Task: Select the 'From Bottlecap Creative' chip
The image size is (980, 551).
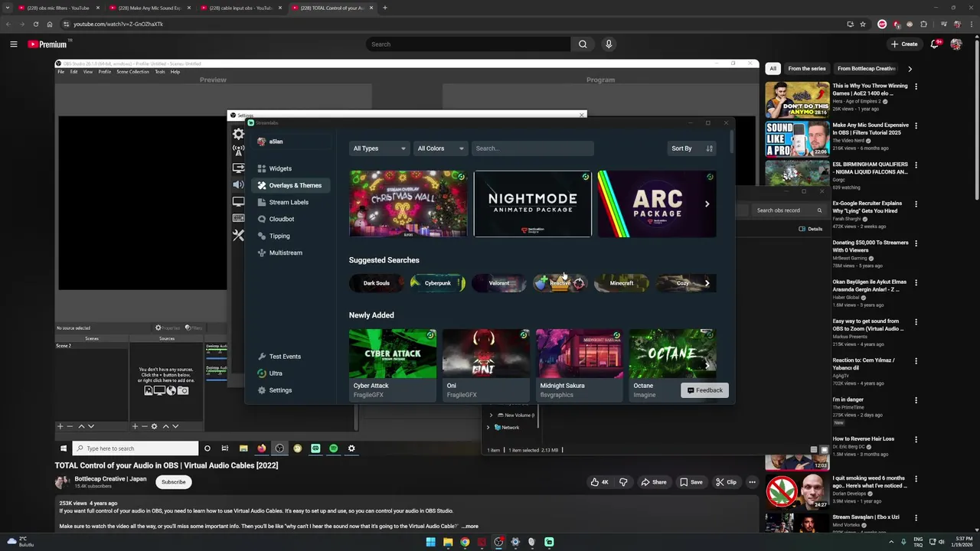Action: point(866,68)
